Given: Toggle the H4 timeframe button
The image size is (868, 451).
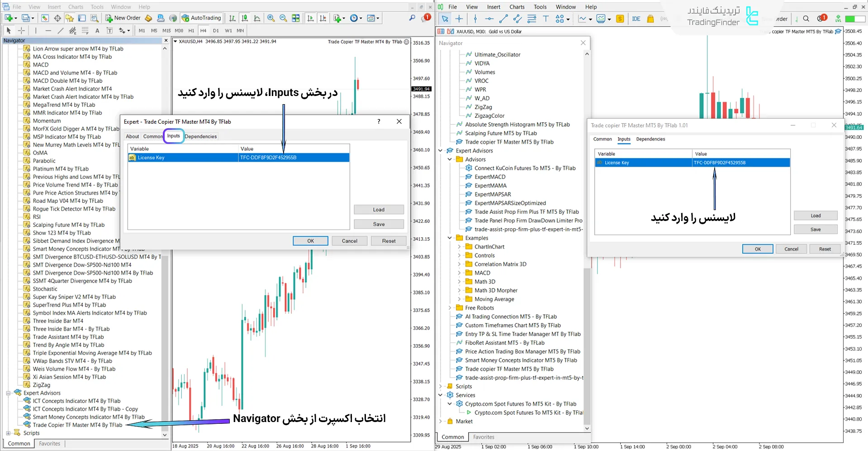Looking at the screenshot, I should click(203, 31).
